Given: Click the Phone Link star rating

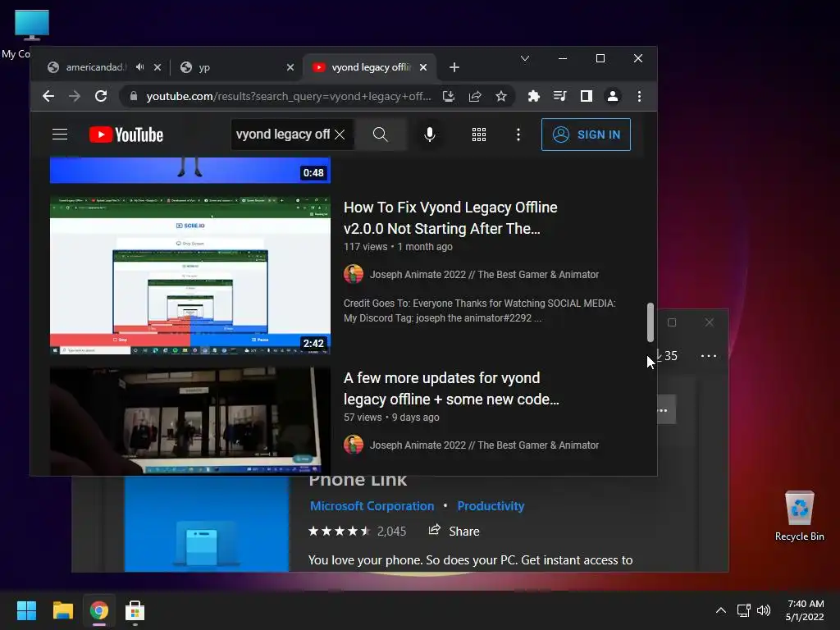Looking at the screenshot, I should tap(339, 531).
